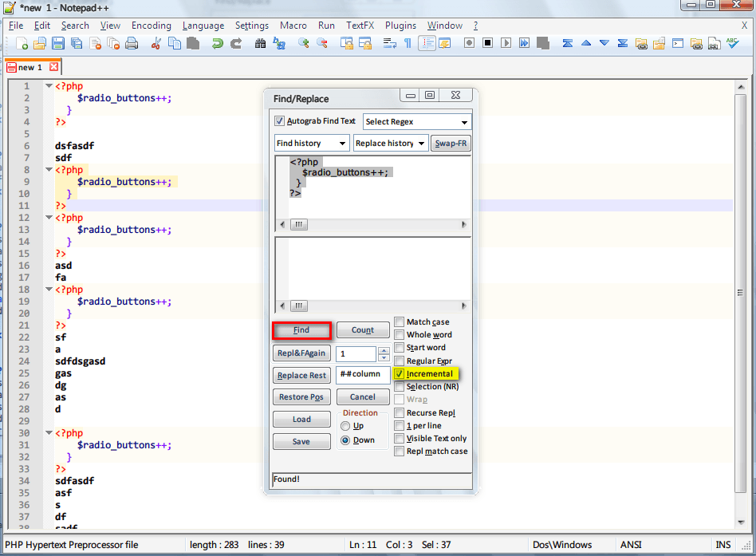
Task: Click the Zoom In magnifier icon
Action: (x=304, y=43)
